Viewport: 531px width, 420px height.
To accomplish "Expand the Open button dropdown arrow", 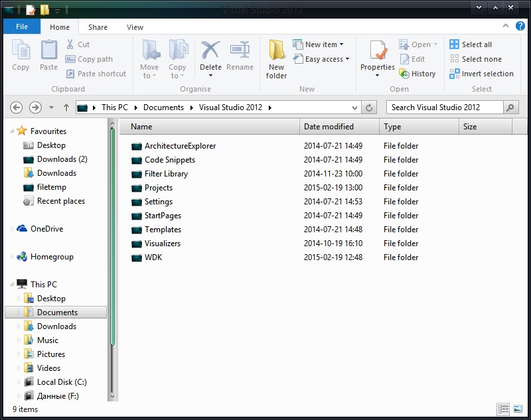I will click(x=435, y=44).
